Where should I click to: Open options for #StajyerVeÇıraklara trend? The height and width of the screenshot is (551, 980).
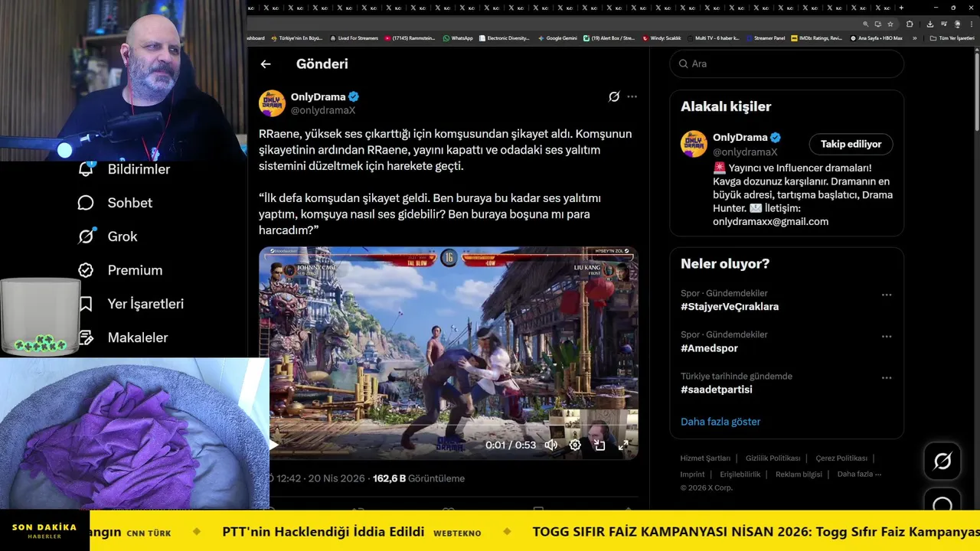point(886,295)
